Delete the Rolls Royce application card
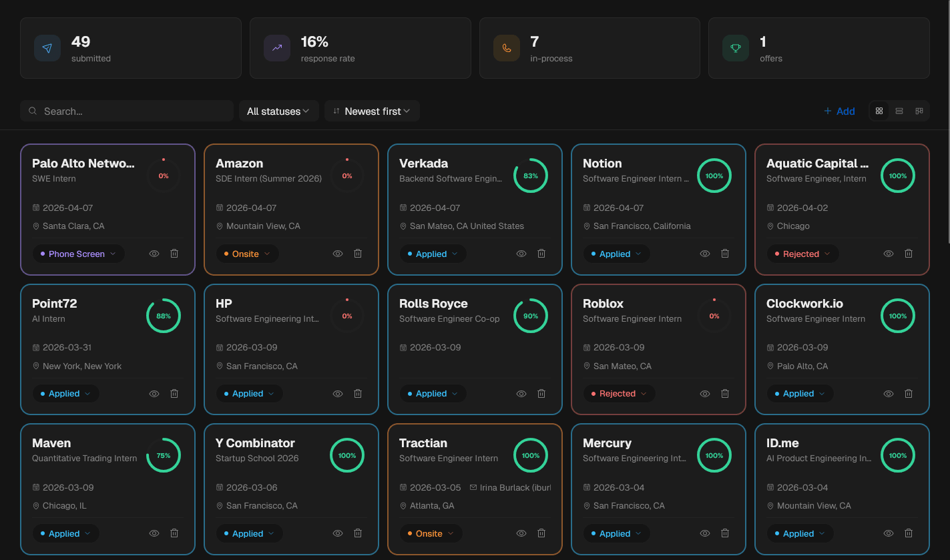 (541, 394)
